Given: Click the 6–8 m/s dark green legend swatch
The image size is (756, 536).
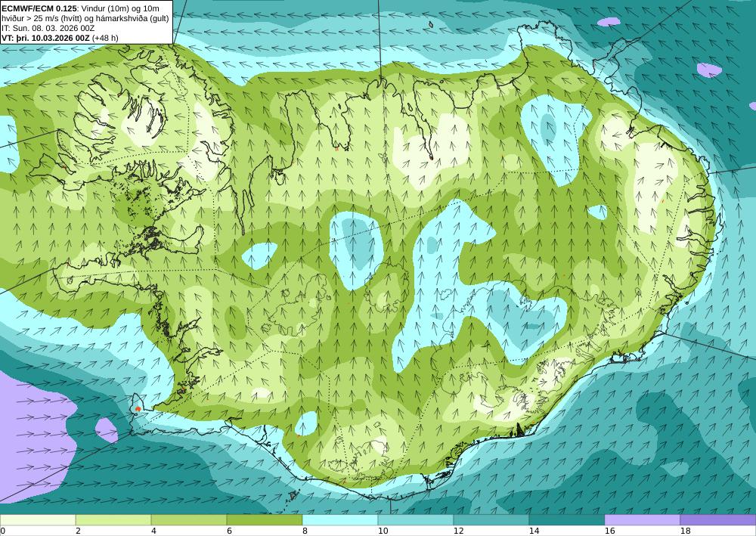Looking at the screenshot, I should [x=265, y=520].
